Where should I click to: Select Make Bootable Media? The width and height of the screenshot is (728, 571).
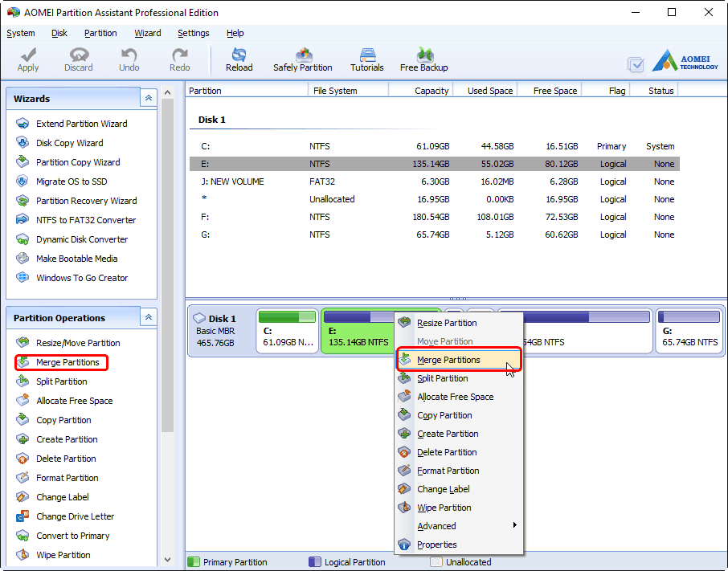click(67, 259)
